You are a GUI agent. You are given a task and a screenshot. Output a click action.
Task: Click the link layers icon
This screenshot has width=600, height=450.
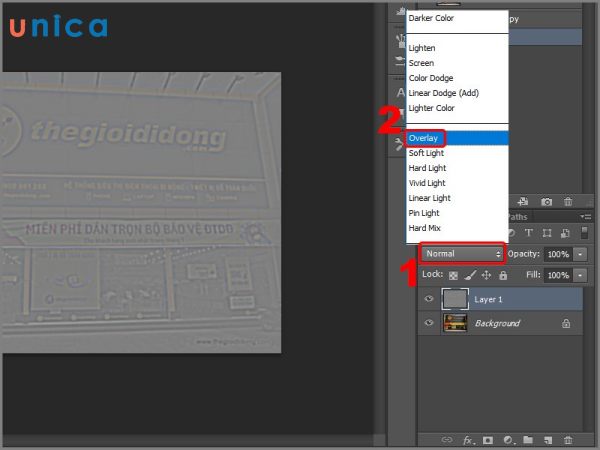tap(447, 439)
